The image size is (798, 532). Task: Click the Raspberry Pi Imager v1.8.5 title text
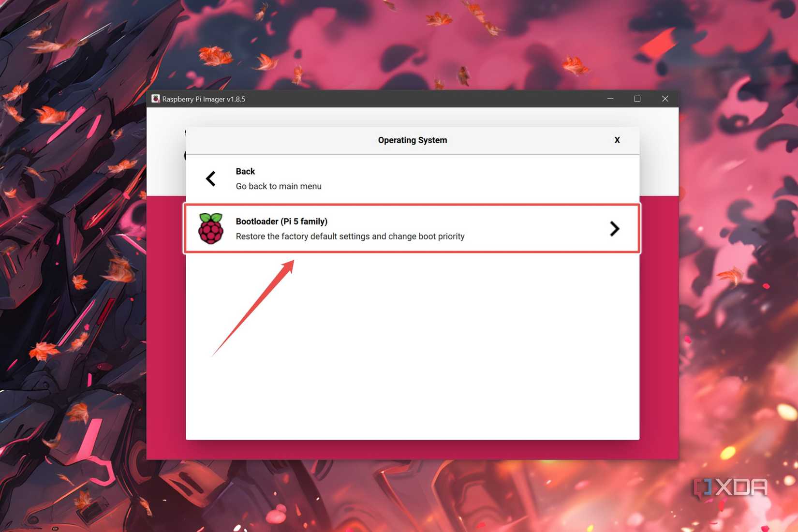pyautogui.click(x=204, y=99)
